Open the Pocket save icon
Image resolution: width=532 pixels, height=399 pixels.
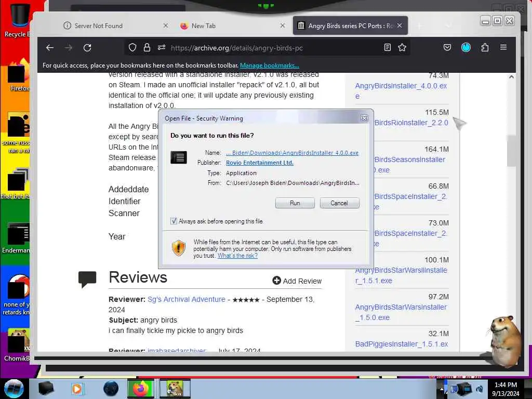click(x=447, y=48)
